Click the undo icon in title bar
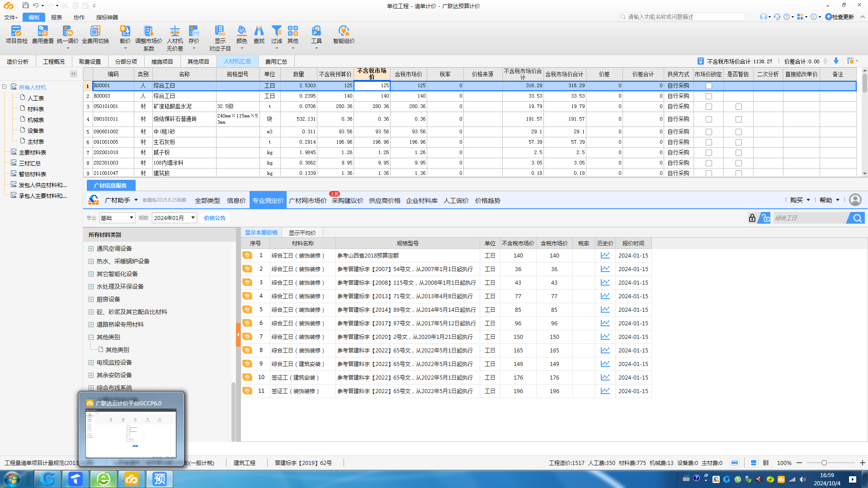Viewport: 868px width, 488px height. coord(36,5)
